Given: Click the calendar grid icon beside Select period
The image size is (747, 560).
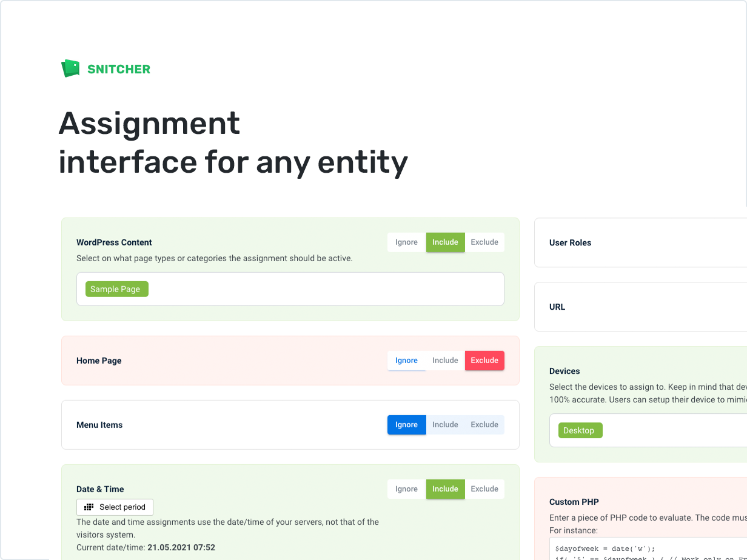Looking at the screenshot, I should point(89,507).
